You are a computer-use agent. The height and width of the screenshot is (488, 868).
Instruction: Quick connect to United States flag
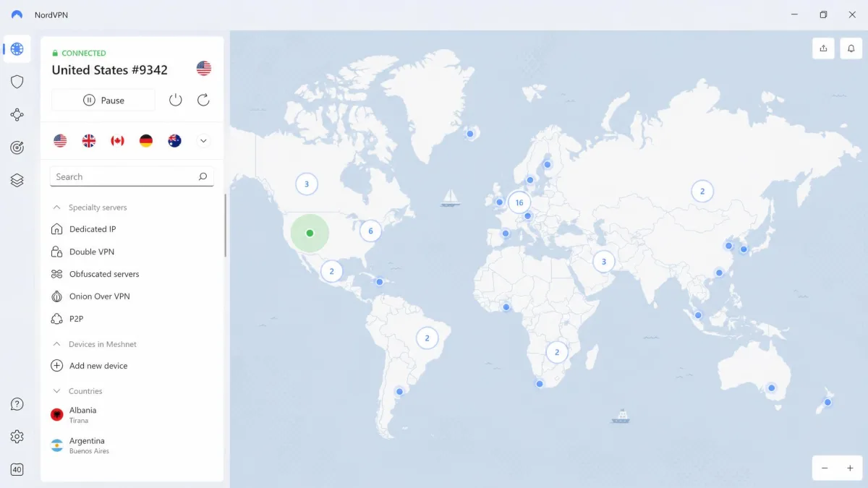tap(60, 141)
